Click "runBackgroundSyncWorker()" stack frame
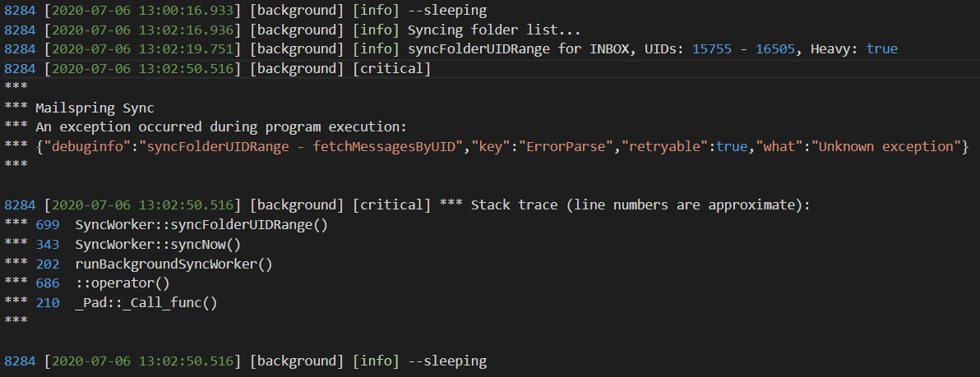The width and height of the screenshot is (980, 377). click(173, 264)
